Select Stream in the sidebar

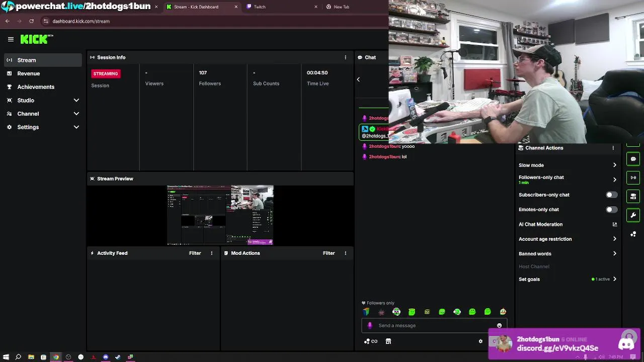coord(43,60)
